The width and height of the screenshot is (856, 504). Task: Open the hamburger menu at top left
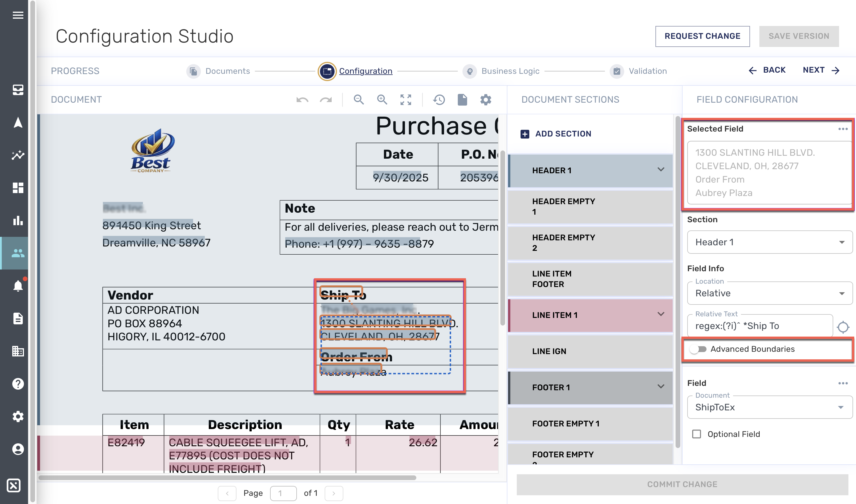coord(18,15)
